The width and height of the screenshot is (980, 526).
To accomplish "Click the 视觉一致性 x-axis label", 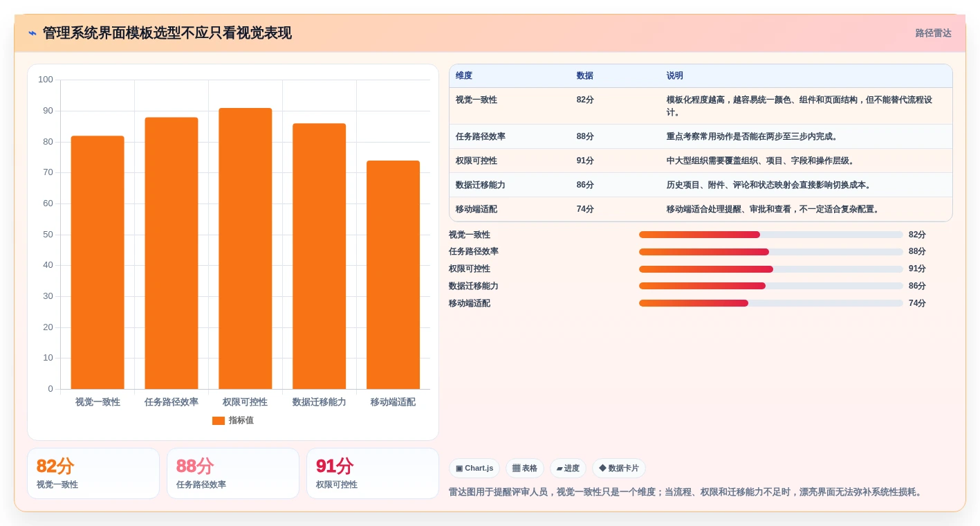I will [98, 402].
